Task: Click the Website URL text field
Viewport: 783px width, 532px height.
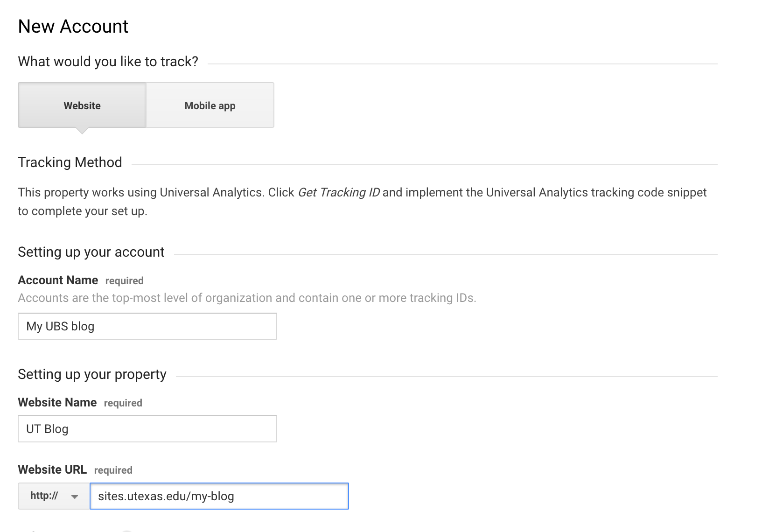Action: point(219,496)
